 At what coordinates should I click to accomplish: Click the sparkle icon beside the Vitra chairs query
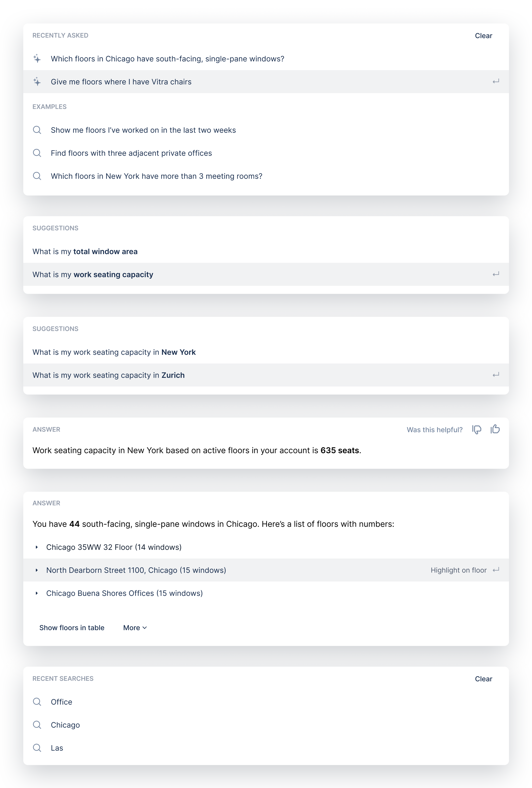click(x=37, y=81)
